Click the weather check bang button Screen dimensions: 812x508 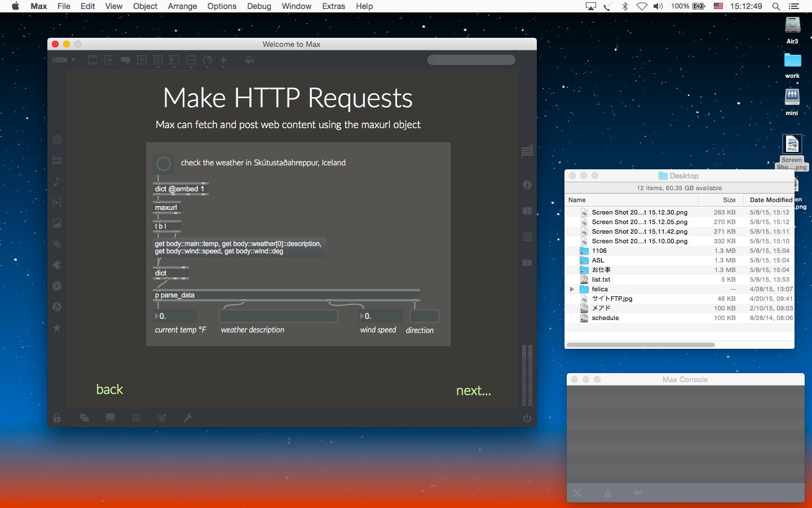164,164
